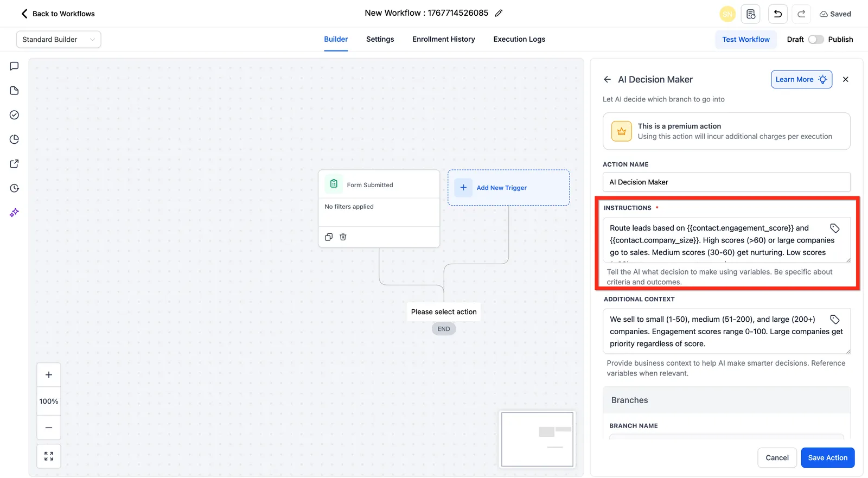Open the Standard Builder dropdown
Image resolution: width=868 pixels, height=478 pixels.
coord(59,40)
